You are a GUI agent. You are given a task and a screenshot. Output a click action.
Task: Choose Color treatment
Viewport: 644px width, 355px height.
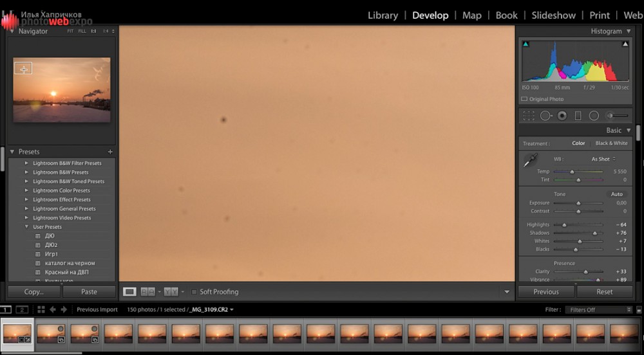[578, 143]
